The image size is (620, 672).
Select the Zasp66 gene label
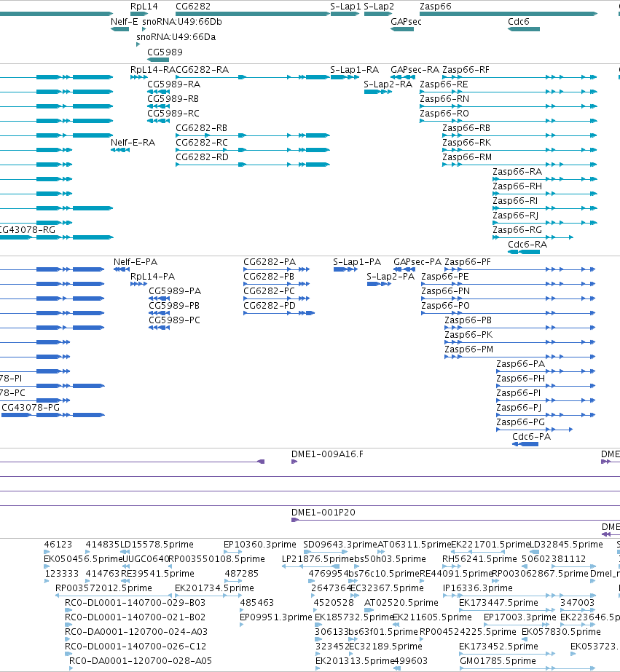point(435,7)
